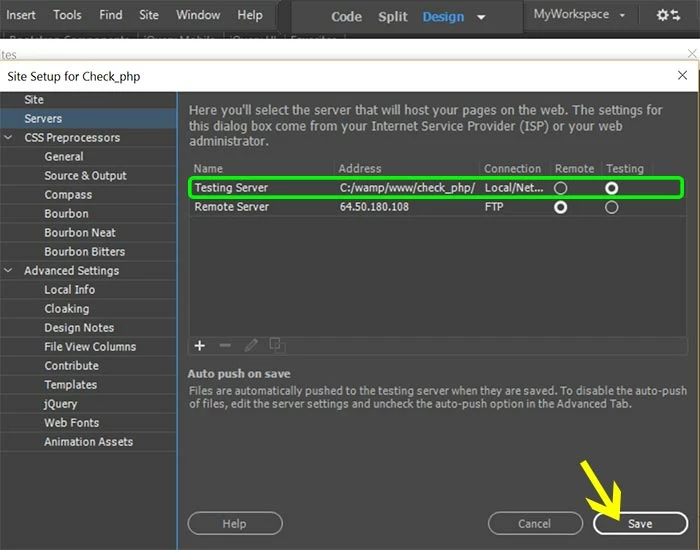
Task: Select the Testing Server name cell
Action: [231, 188]
